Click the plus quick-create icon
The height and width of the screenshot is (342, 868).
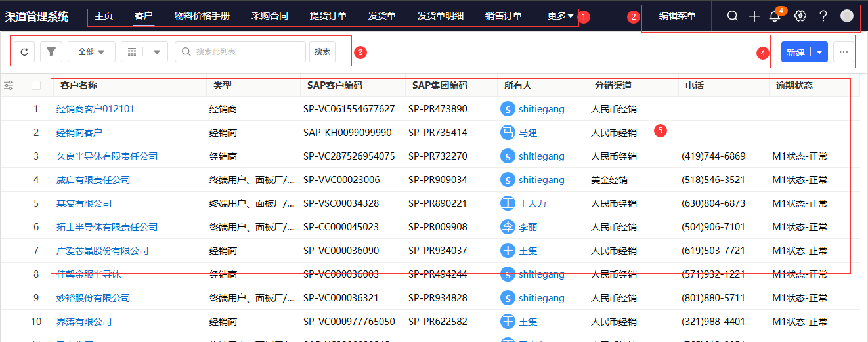click(754, 16)
